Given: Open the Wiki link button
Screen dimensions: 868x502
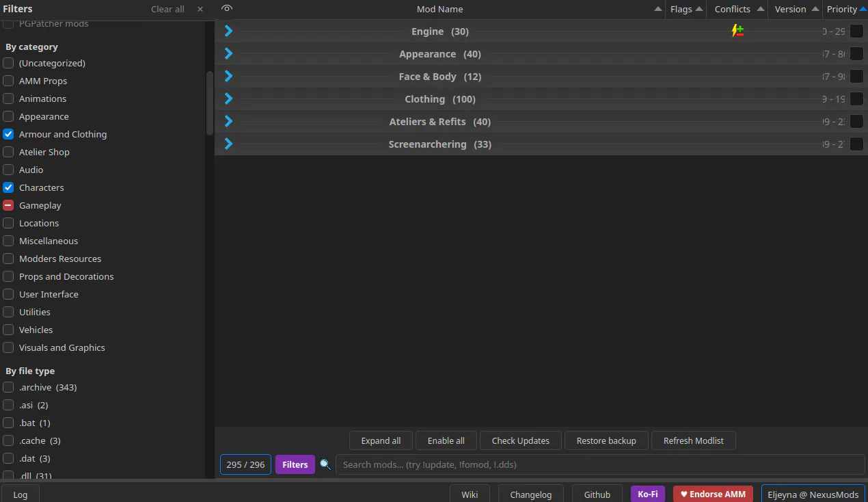Looking at the screenshot, I should [470, 494].
